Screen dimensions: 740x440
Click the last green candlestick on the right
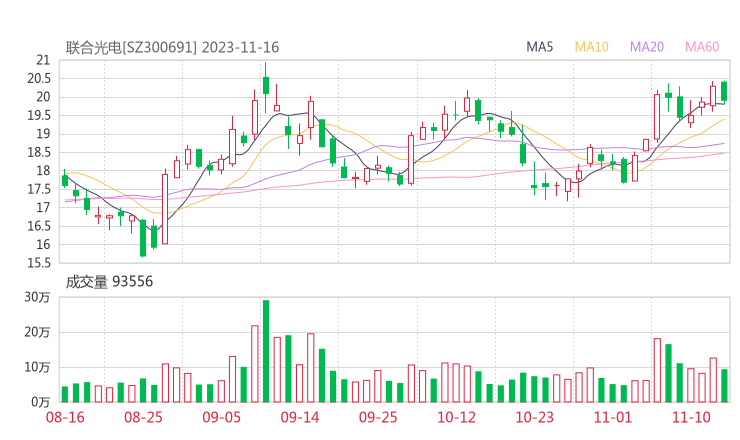724,91
